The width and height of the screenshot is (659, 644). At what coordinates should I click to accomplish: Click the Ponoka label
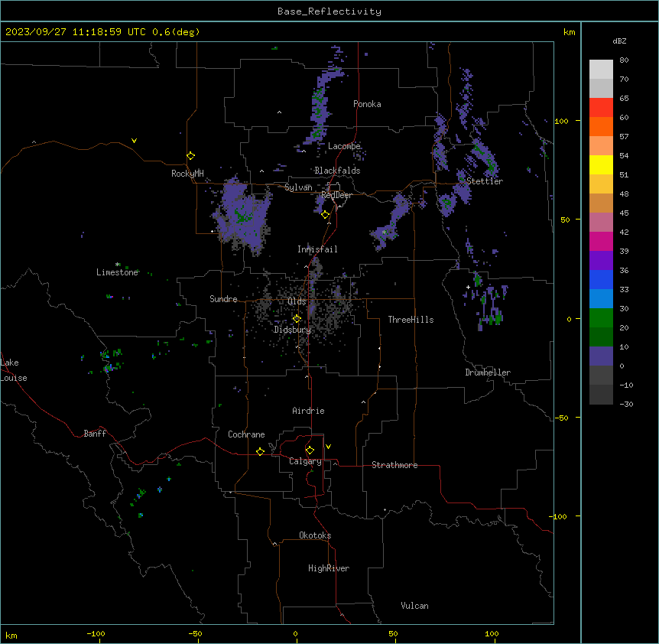(367, 104)
